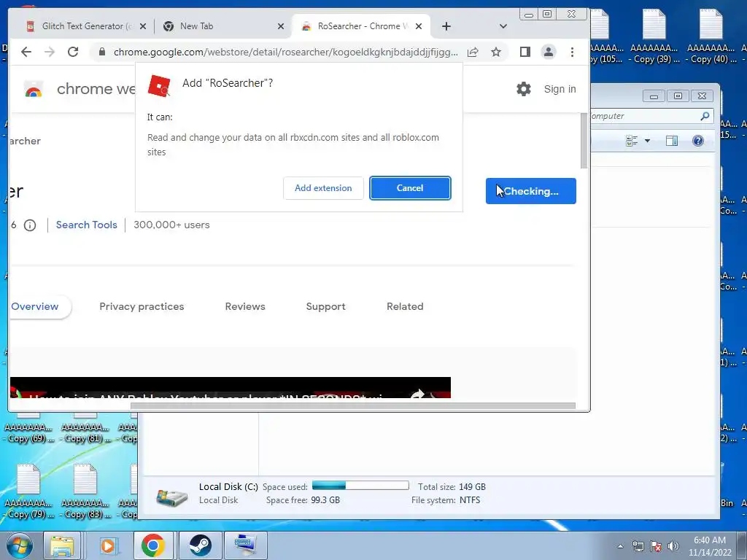The image size is (747, 560).
Task: Open the Privacy practices tab
Action: point(142,307)
